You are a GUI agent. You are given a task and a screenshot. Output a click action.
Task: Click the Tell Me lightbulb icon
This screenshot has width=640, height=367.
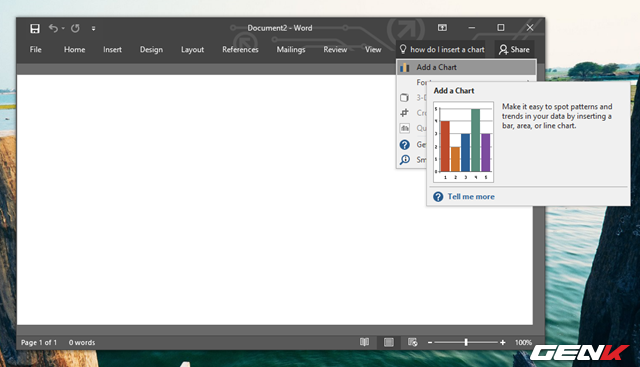click(403, 49)
